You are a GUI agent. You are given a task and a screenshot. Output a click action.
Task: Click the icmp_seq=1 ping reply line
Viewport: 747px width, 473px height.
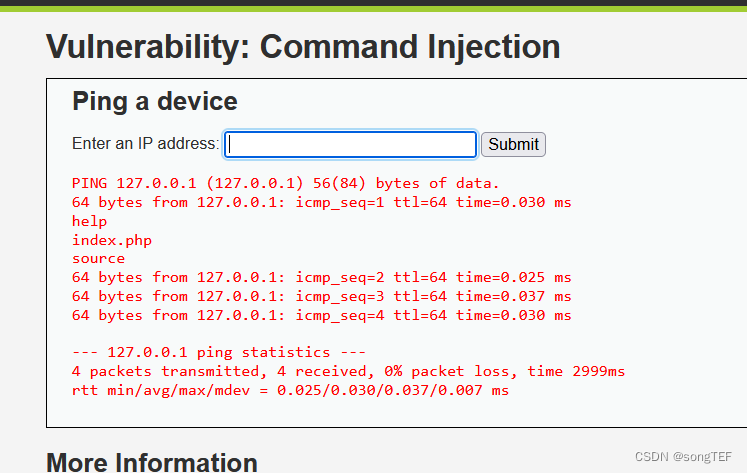(321, 202)
